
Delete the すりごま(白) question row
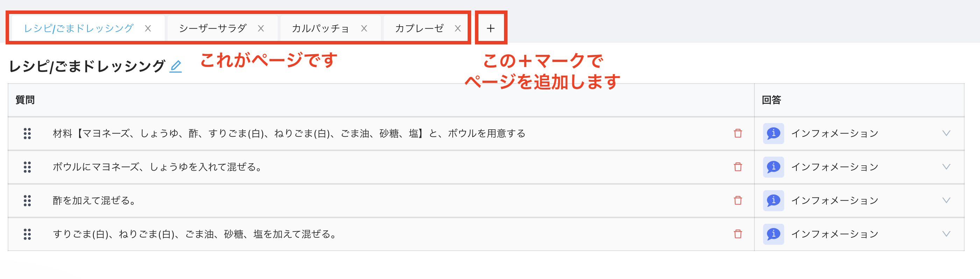pyautogui.click(x=738, y=234)
